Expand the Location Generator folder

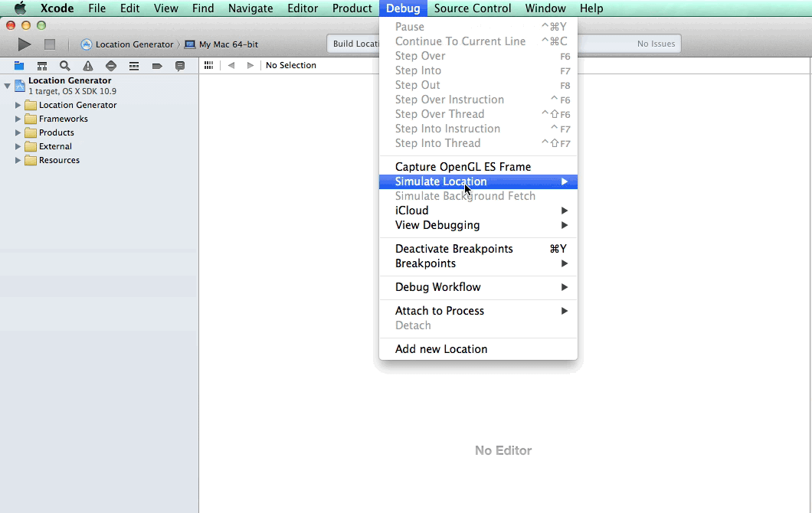tap(18, 105)
